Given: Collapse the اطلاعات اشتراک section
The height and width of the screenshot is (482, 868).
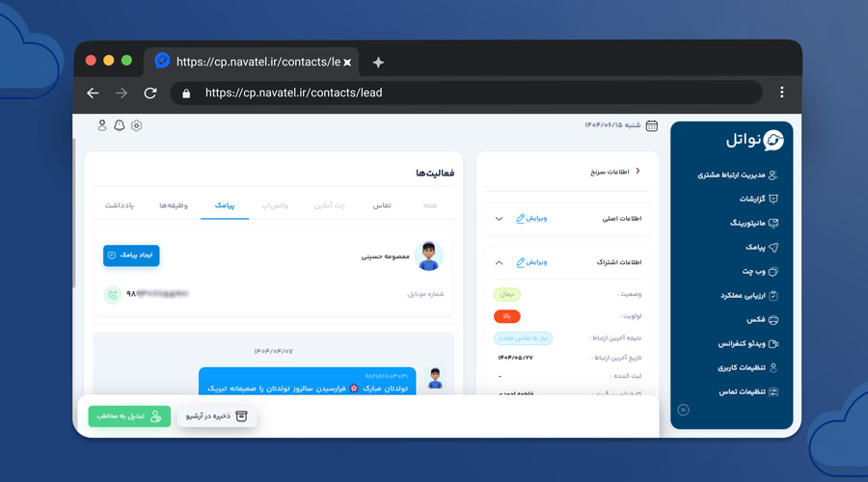Looking at the screenshot, I should pyautogui.click(x=499, y=262).
